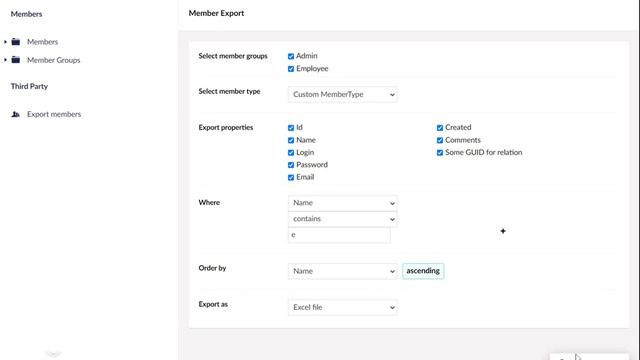
Task: Click the Member Groups folder icon
Action: 16,60
